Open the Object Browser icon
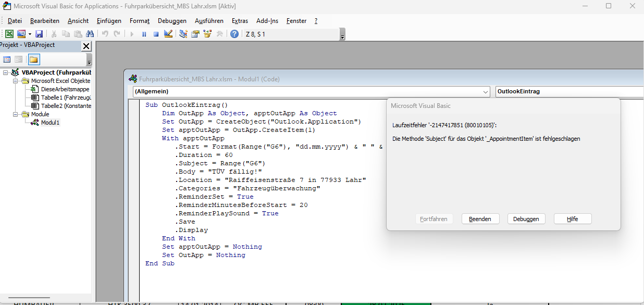The height and width of the screenshot is (305, 644). coord(207,34)
